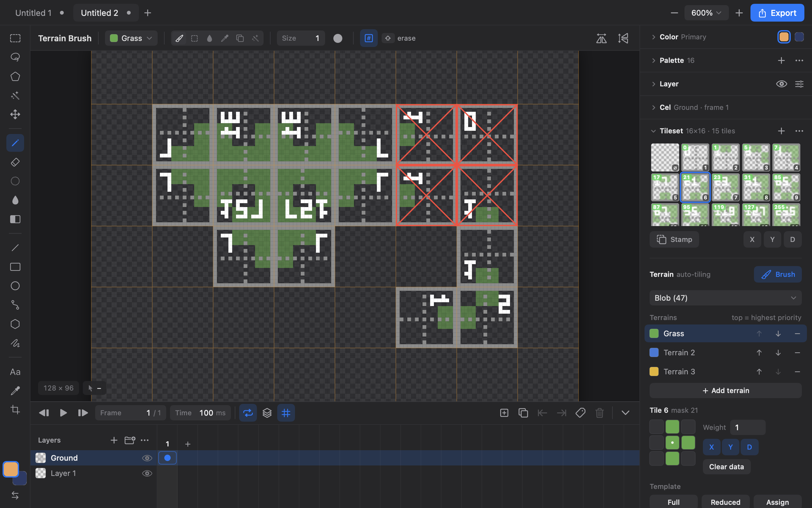The width and height of the screenshot is (812, 508).
Task: Select the move tool
Action: [x=15, y=115]
